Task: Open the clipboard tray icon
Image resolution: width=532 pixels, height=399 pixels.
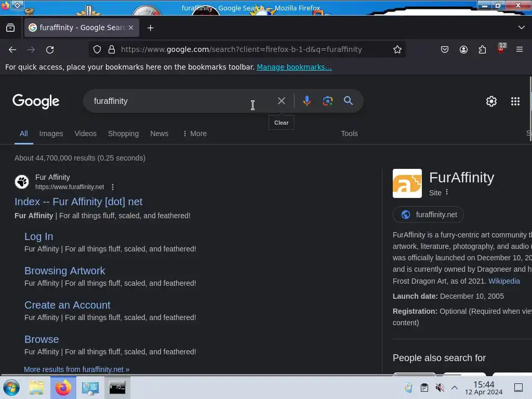Action: [x=424, y=388]
